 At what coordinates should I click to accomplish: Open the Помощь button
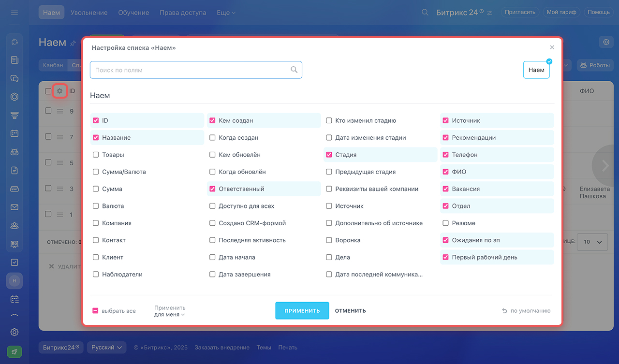pyautogui.click(x=599, y=12)
